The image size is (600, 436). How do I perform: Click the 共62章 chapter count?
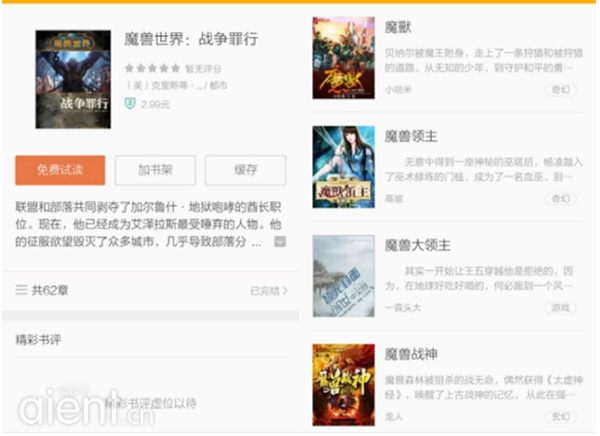tap(50, 290)
